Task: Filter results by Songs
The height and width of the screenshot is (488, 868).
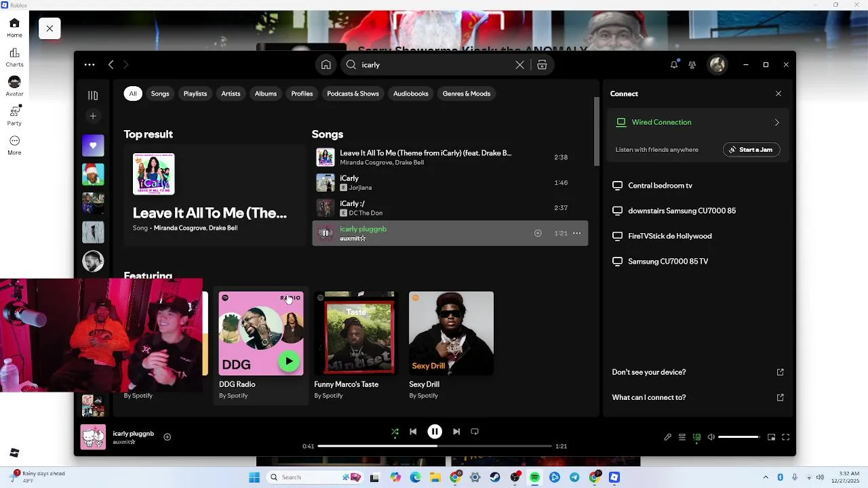Action: (160, 94)
